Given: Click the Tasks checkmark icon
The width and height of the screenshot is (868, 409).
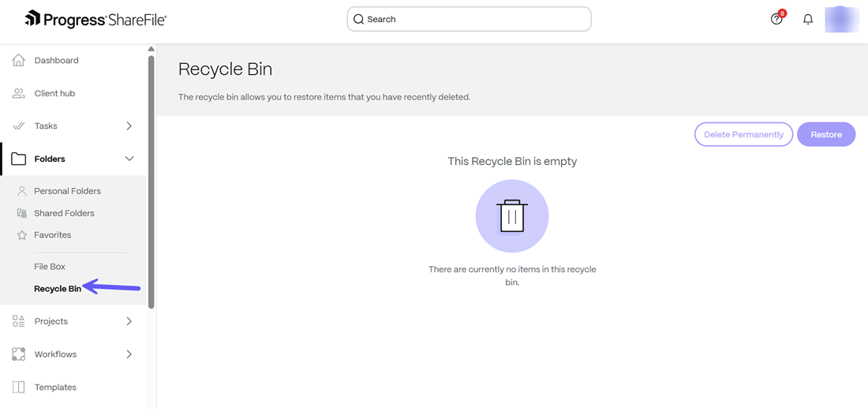Looking at the screenshot, I should click(19, 126).
